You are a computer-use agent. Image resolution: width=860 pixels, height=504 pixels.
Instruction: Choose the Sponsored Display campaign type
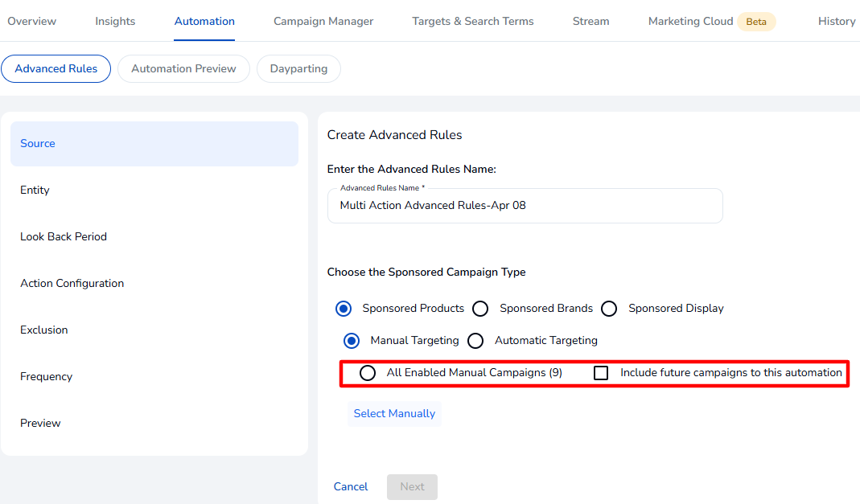pos(609,309)
